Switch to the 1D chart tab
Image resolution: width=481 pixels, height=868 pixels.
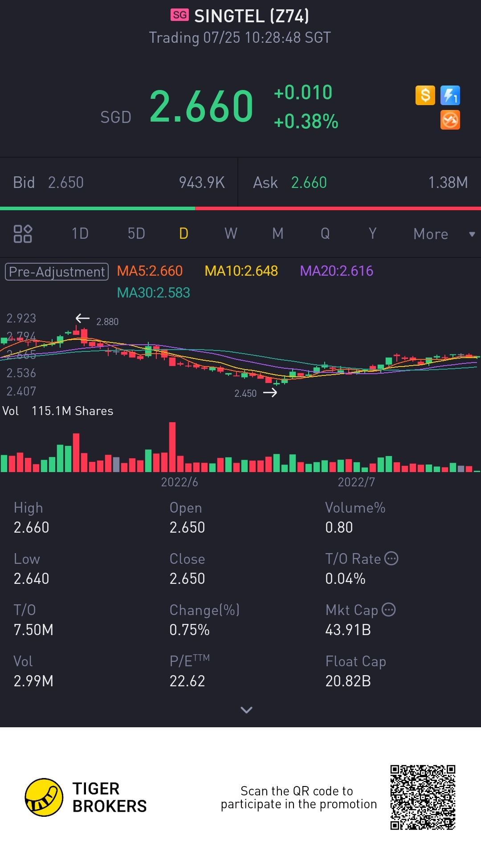pyautogui.click(x=80, y=233)
